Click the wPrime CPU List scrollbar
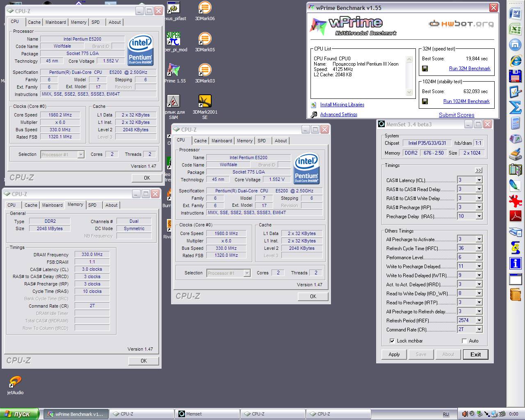The image size is (525, 420). (x=409, y=76)
